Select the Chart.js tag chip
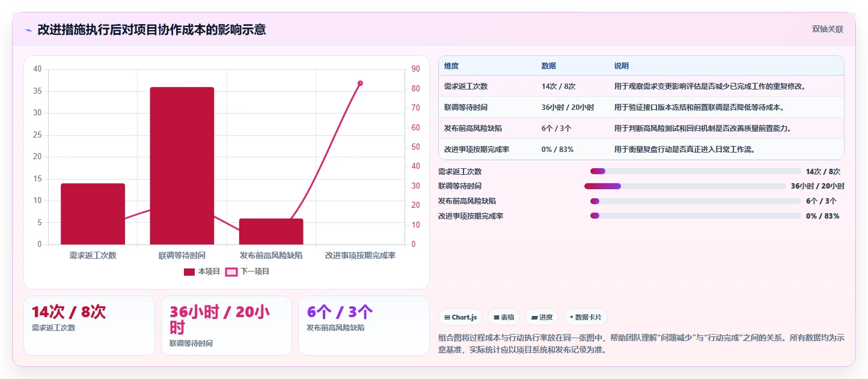Screen dimensions: 868x379 [460, 317]
